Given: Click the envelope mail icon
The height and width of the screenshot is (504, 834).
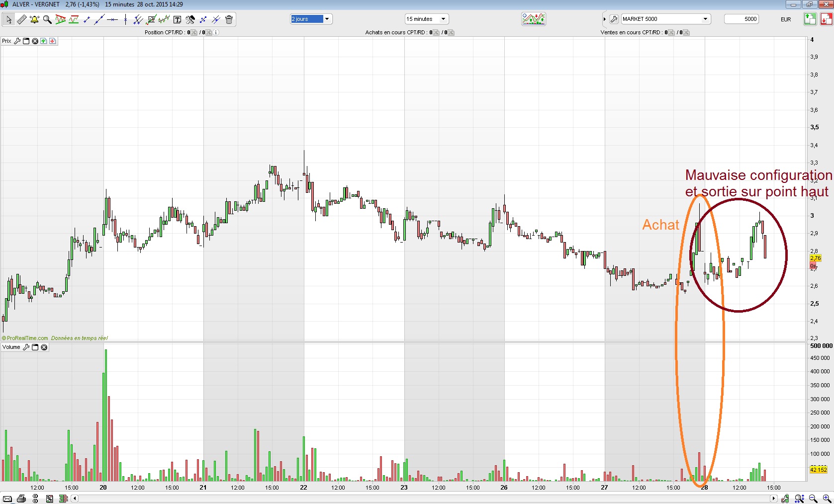Looking at the screenshot, I should [7, 499].
